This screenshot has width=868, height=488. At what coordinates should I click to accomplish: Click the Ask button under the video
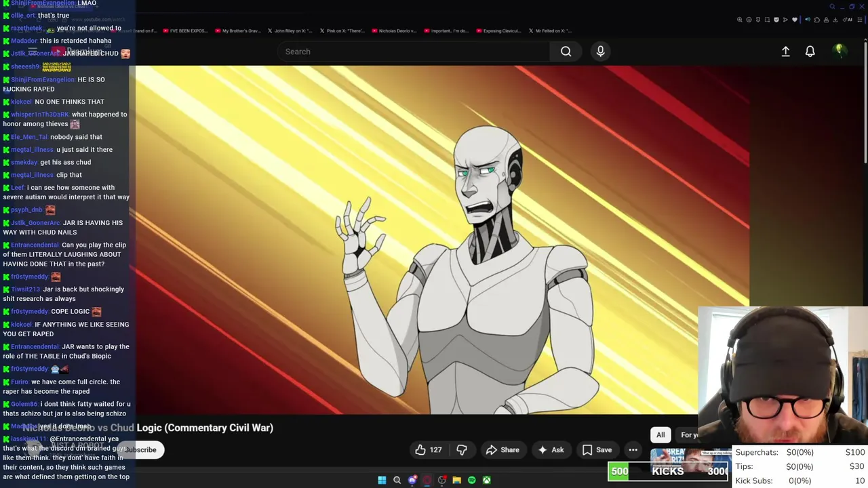551,449
